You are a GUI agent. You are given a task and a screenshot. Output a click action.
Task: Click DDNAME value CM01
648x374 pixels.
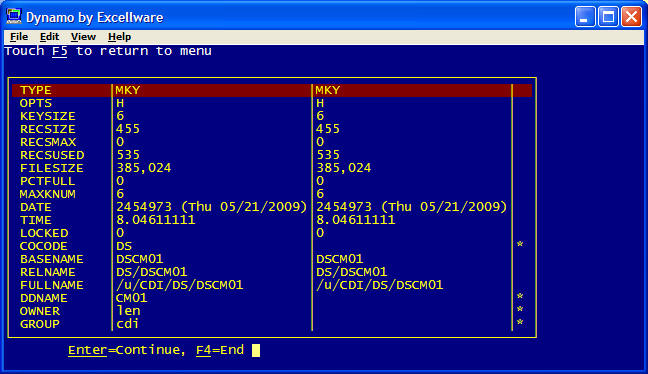(x=131, y=298)
